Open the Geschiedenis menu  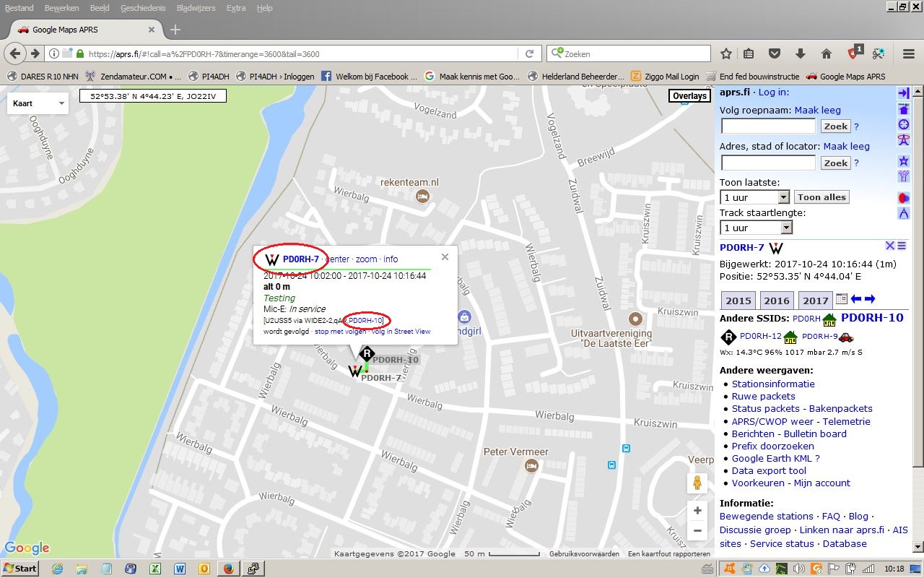(143, 8)
